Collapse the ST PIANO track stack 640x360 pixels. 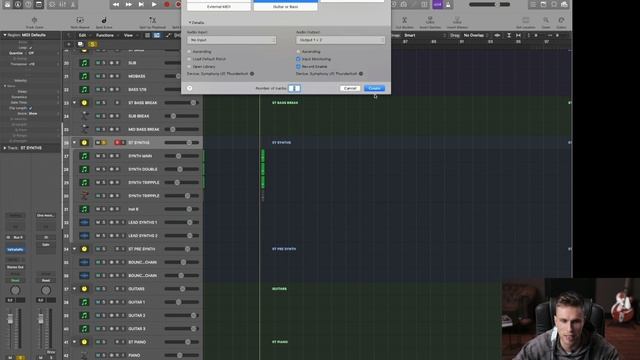click(74, 342)
